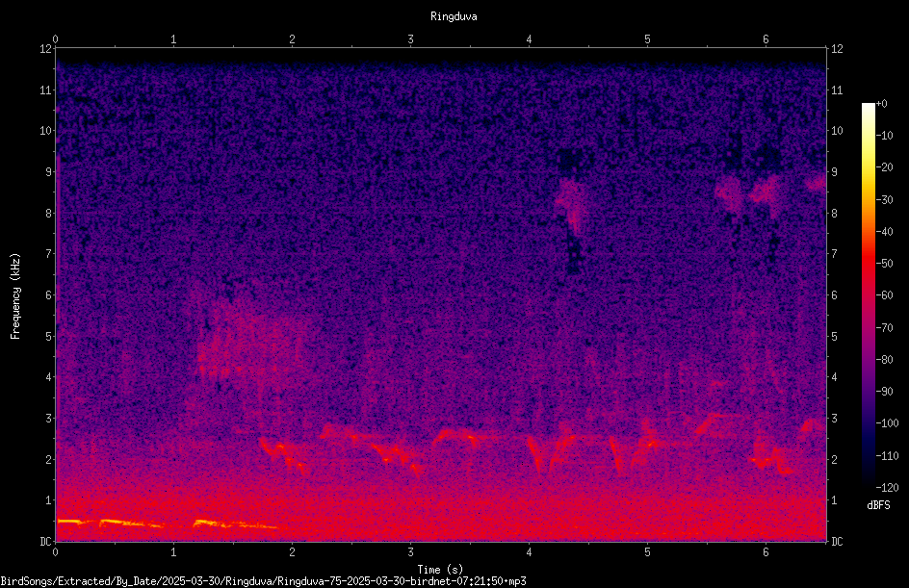The image size is (909, 588).
Task: Click the "Ringduva" chart title
Action: tap(454, 16)
